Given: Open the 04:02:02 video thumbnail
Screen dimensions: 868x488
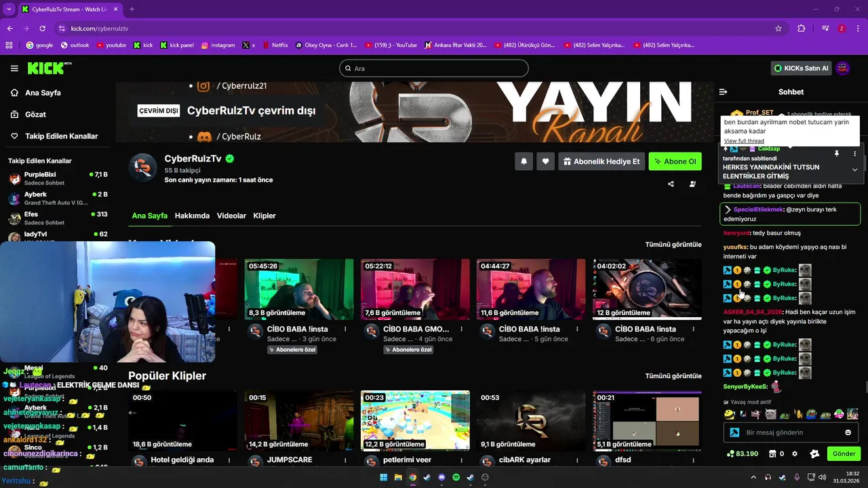Looking at the screenshot, I should 648,289.
